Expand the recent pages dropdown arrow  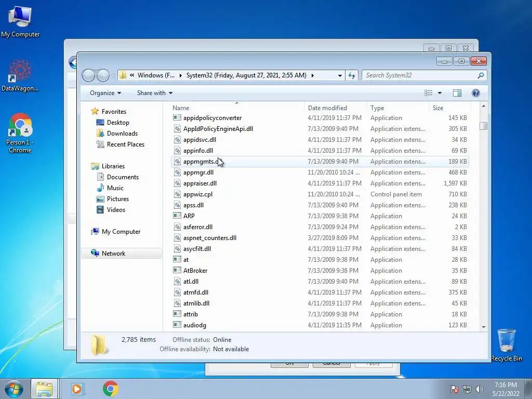(113, 76)
